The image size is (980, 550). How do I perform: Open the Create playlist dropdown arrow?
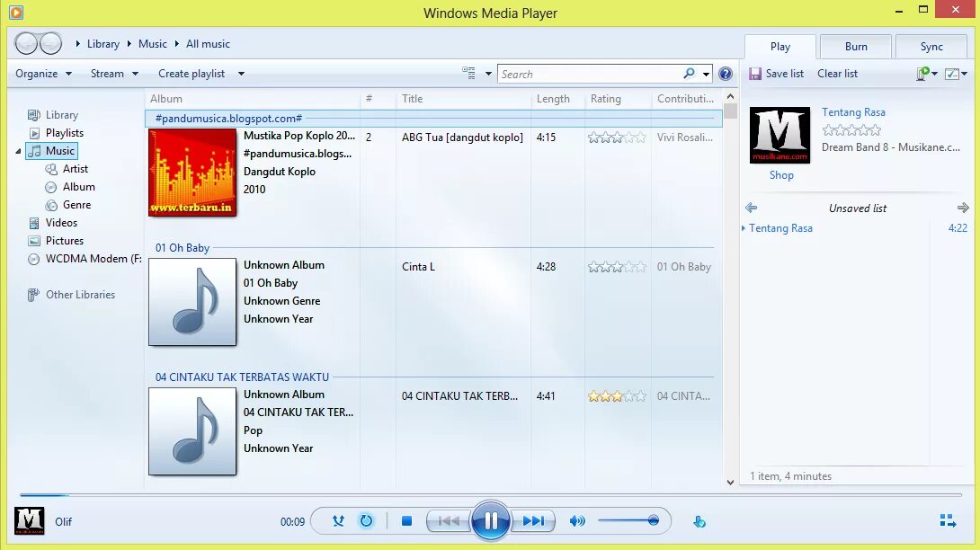pos(241,74)
